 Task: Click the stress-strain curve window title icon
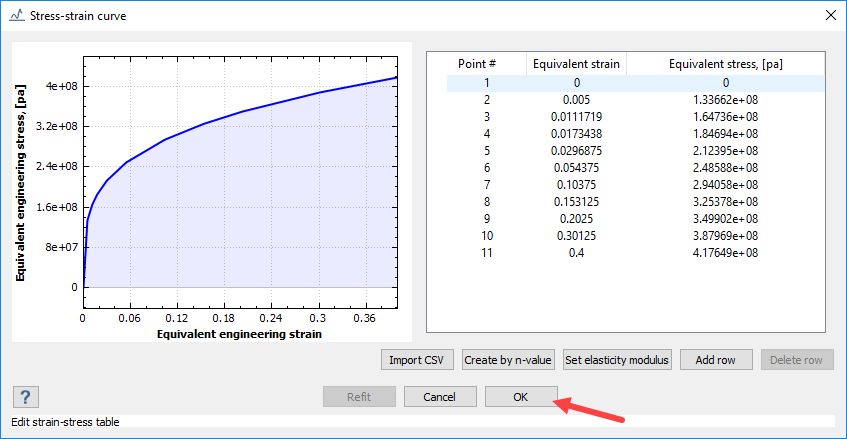[17, 16]
